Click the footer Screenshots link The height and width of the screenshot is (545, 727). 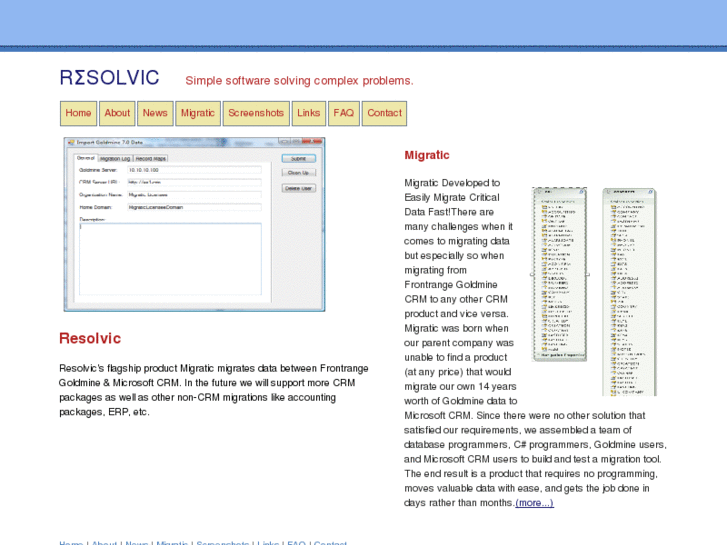(x=223, y=542)
